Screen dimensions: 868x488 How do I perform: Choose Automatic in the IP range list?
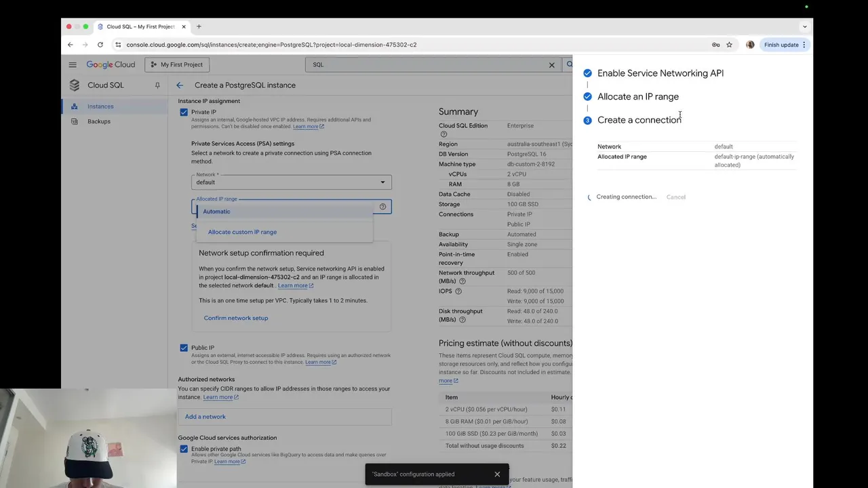click(285, 211)
